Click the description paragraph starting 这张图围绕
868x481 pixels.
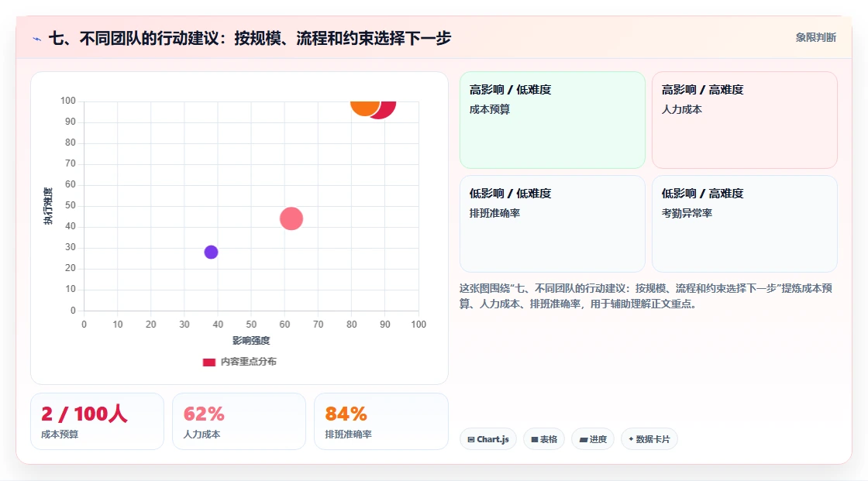646,296
